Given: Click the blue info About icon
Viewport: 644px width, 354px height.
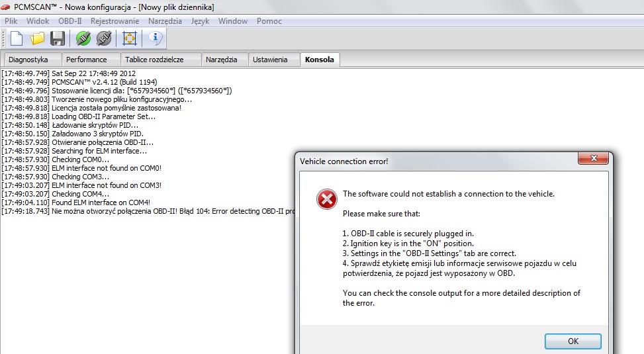Looking at the screenshot, I should click(156, 38).
